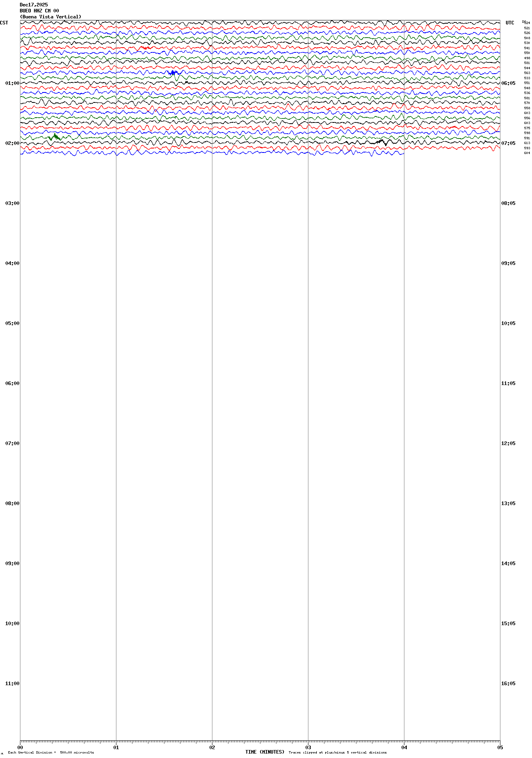Select the 16:05 UTC time label

508,684
